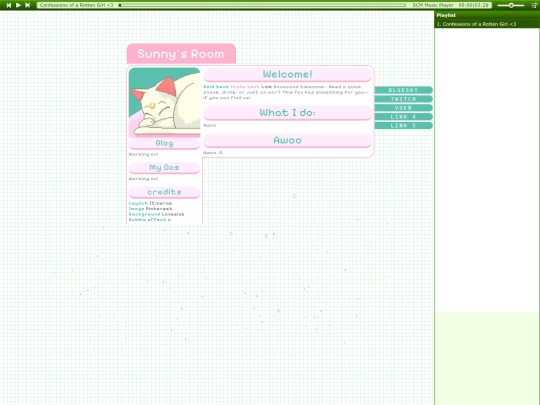Viewport: 540px width, 405px height.
Task: Open the BLUESKY link button
Action: pos(403,90)
